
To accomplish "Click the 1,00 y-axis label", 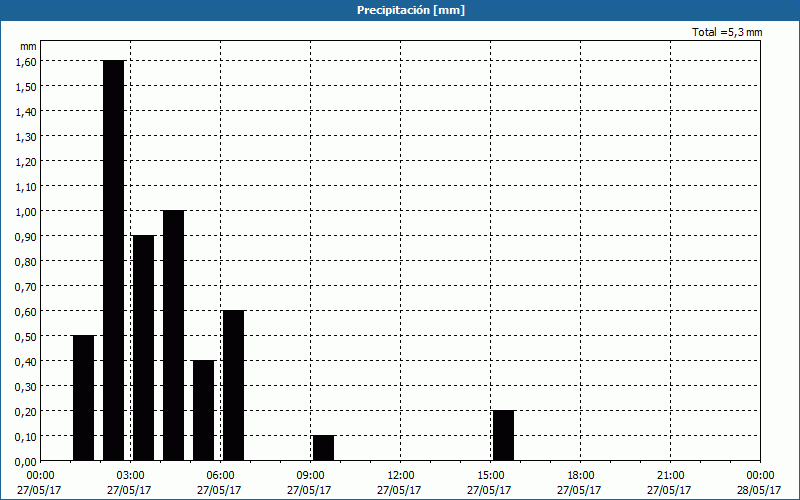I will pos(26,211).
